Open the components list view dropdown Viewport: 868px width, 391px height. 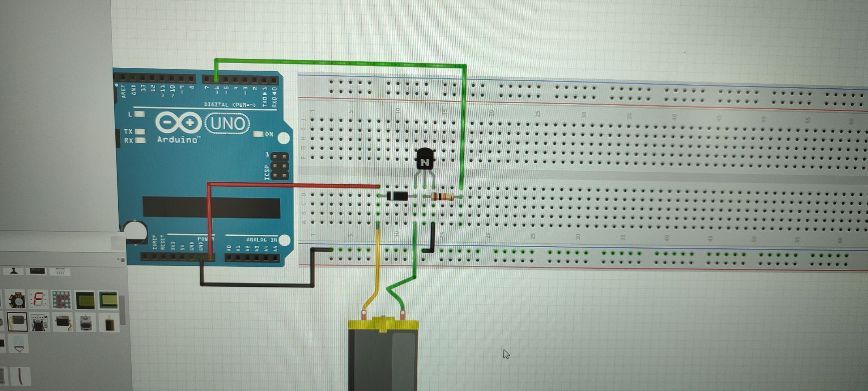[122, 260]
